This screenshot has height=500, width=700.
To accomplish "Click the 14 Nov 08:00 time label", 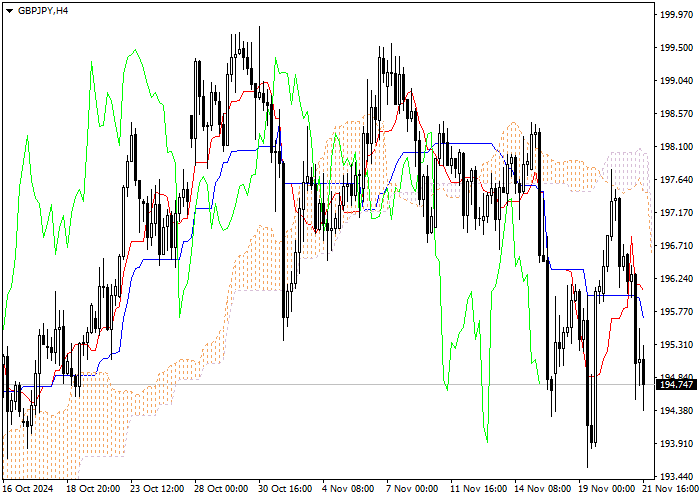I will [542, 489].
